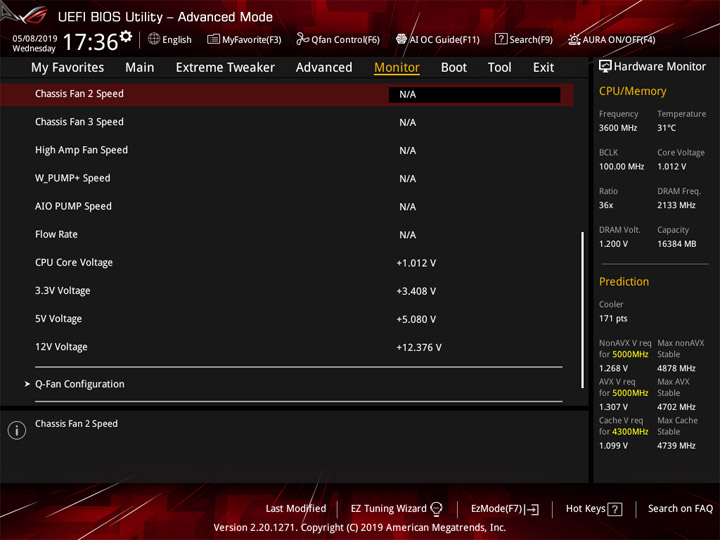Click the Cooler 171 pts value
The height and width of the screenshot is (540, 720).
tap(613, 318)
